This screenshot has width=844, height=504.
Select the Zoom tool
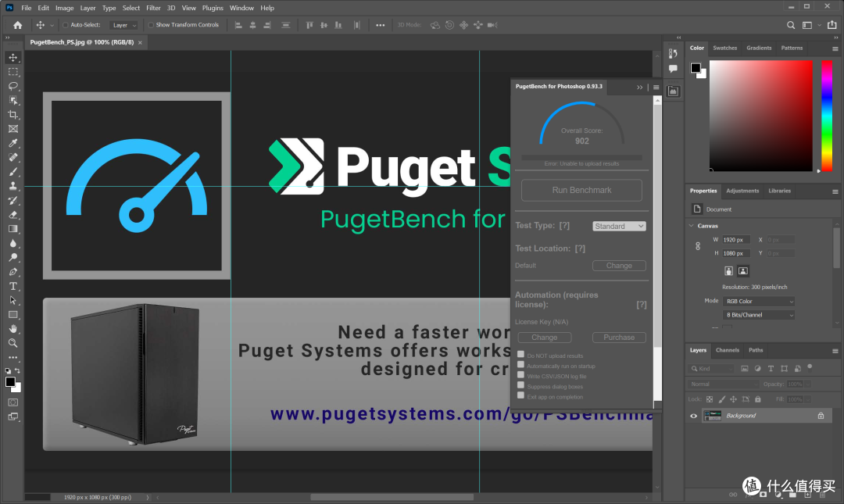pyautogui.click(x=13, y=343)
